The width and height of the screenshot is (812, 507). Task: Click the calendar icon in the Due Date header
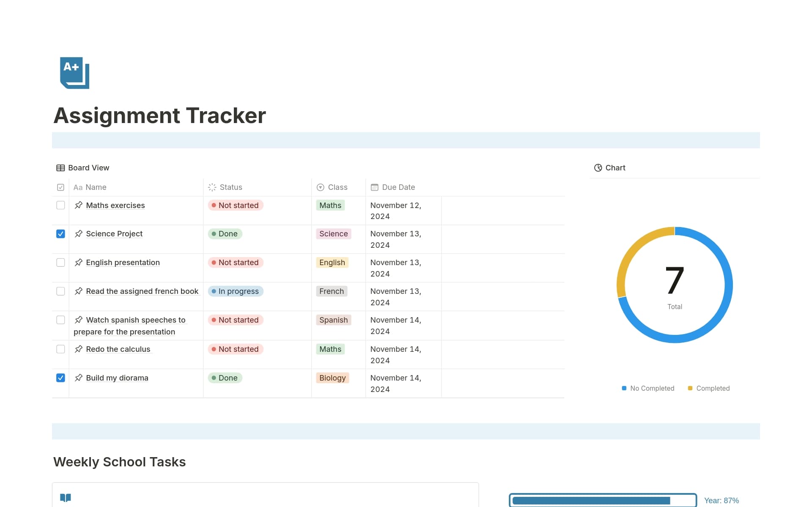point(374,187)
